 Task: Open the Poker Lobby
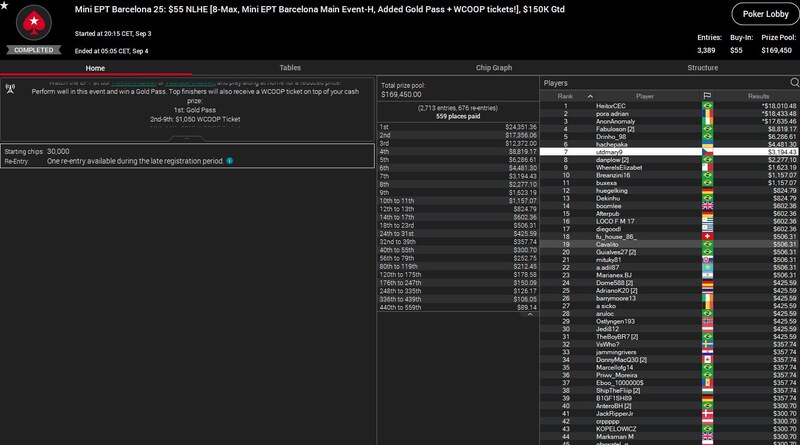(x=765, y=14)
